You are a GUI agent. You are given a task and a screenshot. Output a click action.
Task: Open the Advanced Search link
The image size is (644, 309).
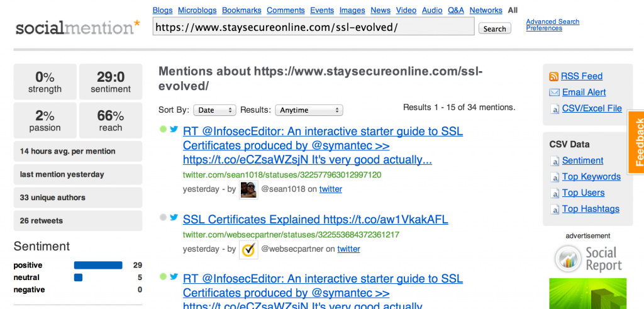point(552,22)
